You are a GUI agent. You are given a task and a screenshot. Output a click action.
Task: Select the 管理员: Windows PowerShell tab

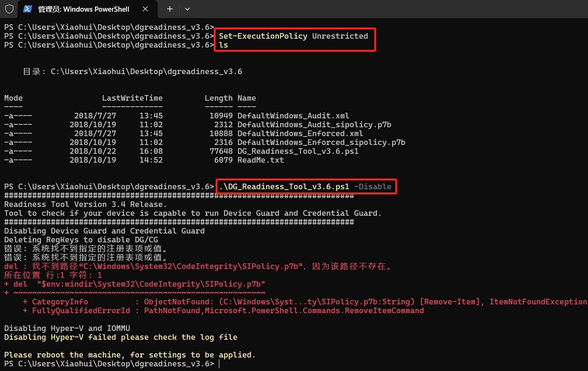click(84, 9)
